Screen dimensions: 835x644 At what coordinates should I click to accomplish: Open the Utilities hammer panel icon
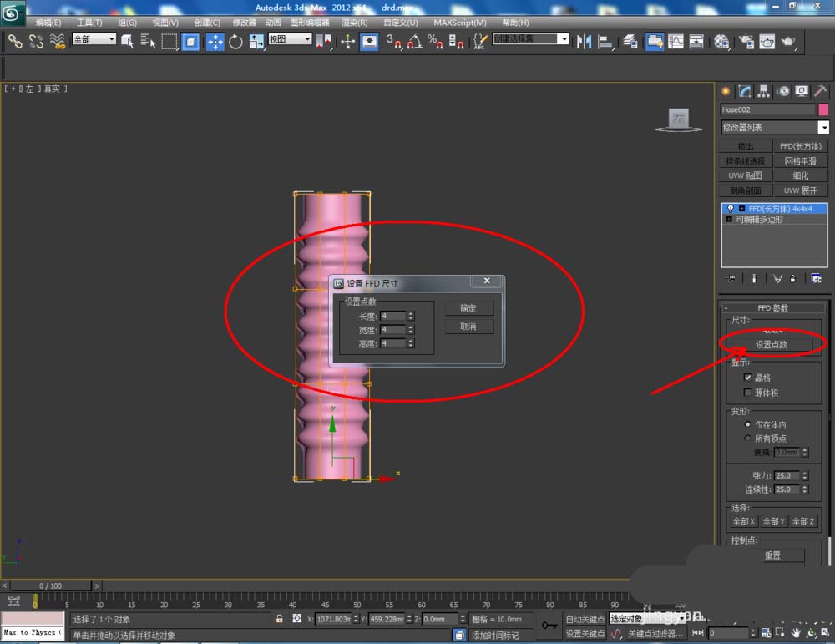pos(821,91)
